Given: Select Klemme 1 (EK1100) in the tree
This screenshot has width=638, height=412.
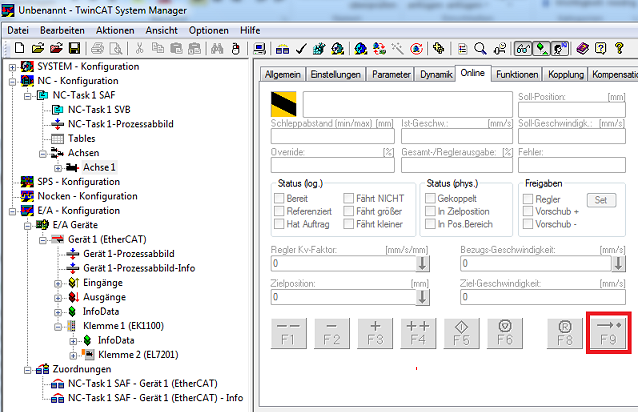Looking at the screenshot, I should (123, 326).
